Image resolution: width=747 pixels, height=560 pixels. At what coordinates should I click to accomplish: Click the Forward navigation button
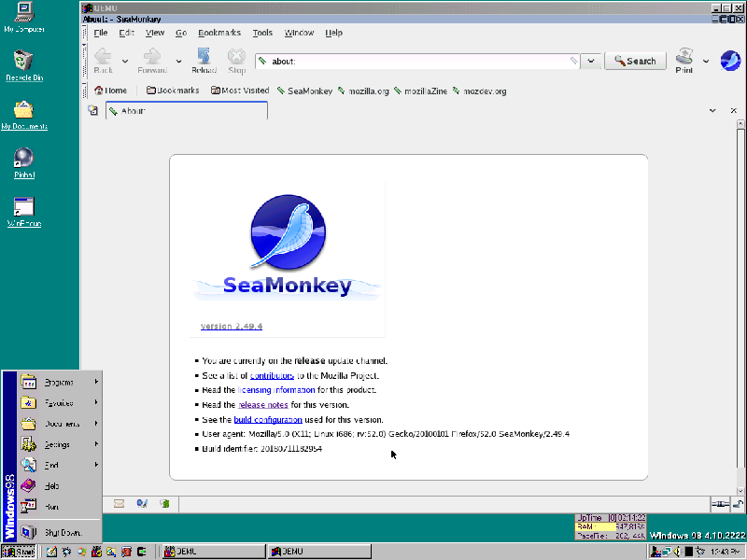click(152, 61)
